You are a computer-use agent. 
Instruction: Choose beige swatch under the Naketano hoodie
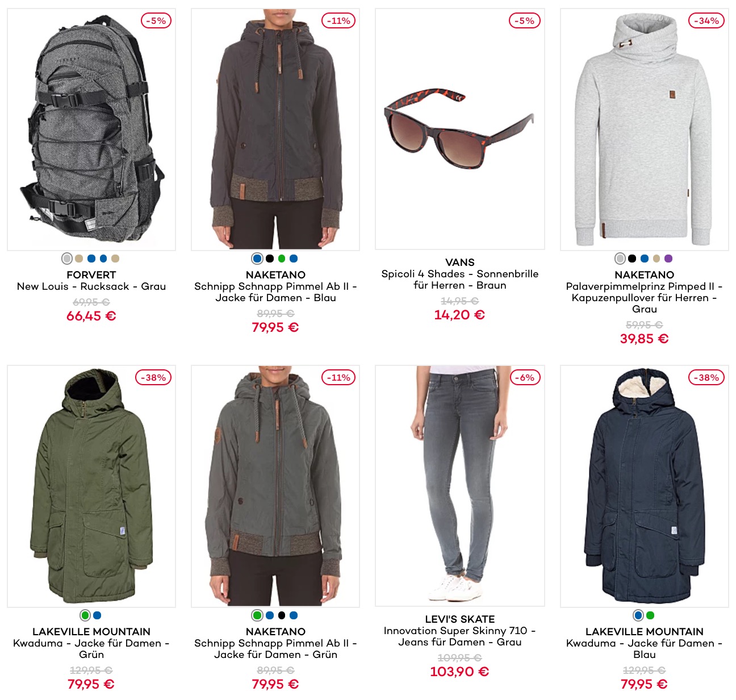tap(656, 259)
